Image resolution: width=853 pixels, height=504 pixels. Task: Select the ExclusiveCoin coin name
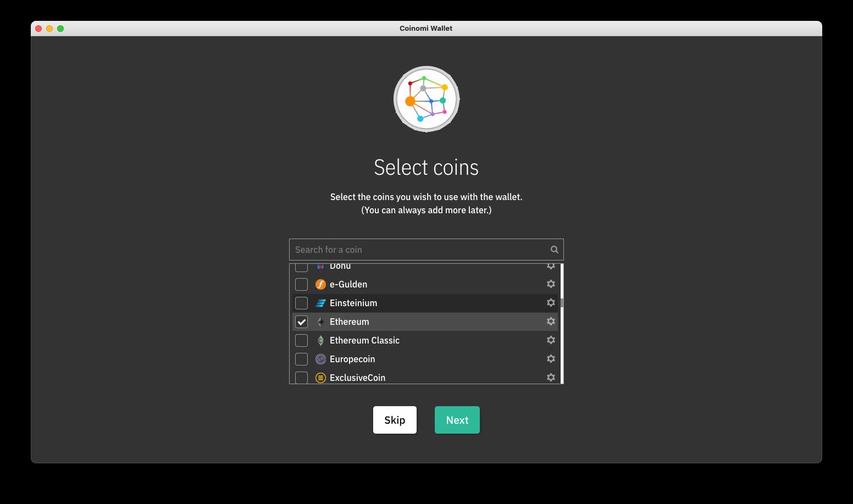pyautogui.click(x=357, y=378)
